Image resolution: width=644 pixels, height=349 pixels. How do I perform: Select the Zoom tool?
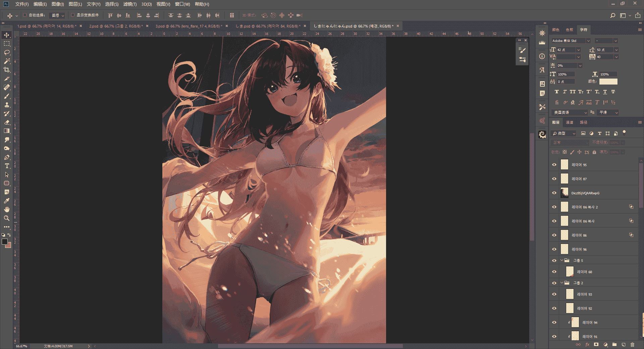point(7,218)
